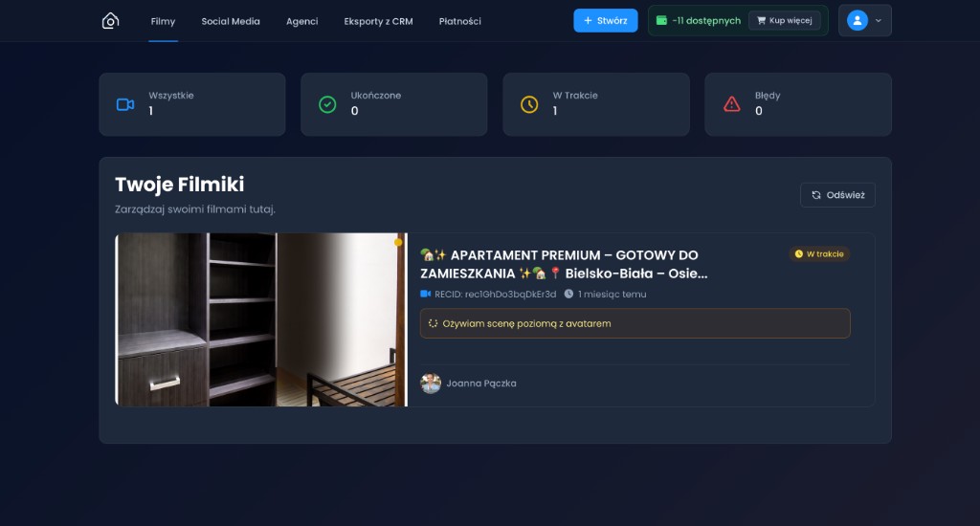
Task: Click the video camera icon in Wszystkie card
Action: point(125,104)
